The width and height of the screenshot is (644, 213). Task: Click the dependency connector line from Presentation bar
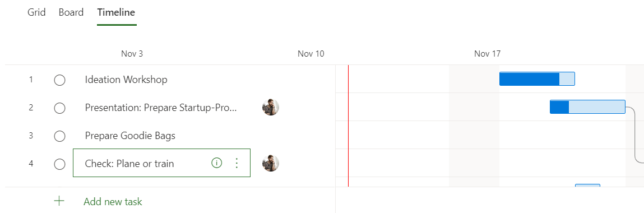pos(635,136)
